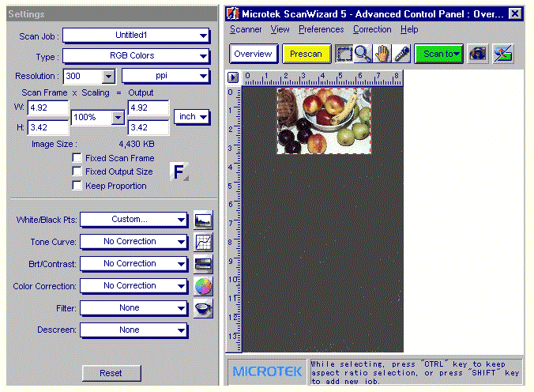Viewport: 534px width, 392px height.
Task: Choose the hand pan tool
Action: pyautogui.click(x=382, y=54)
